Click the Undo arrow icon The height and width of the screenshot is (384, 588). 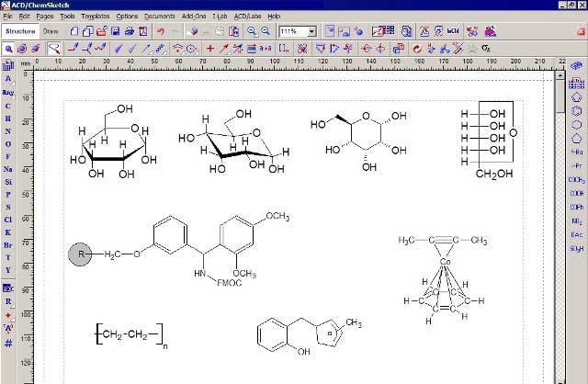(x=161, y=31)
